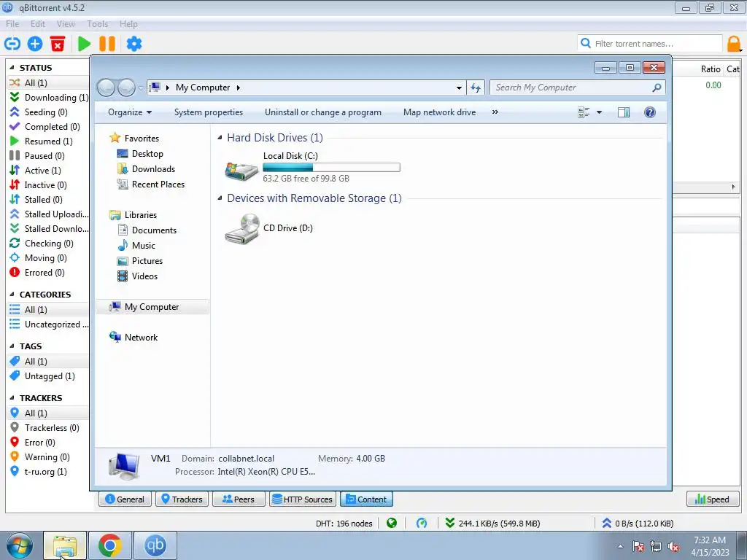Collapse Hard Disk Drives group
The width and height of the screenshot is (747, 560).
pyautogui.click(x=220, y=138)
